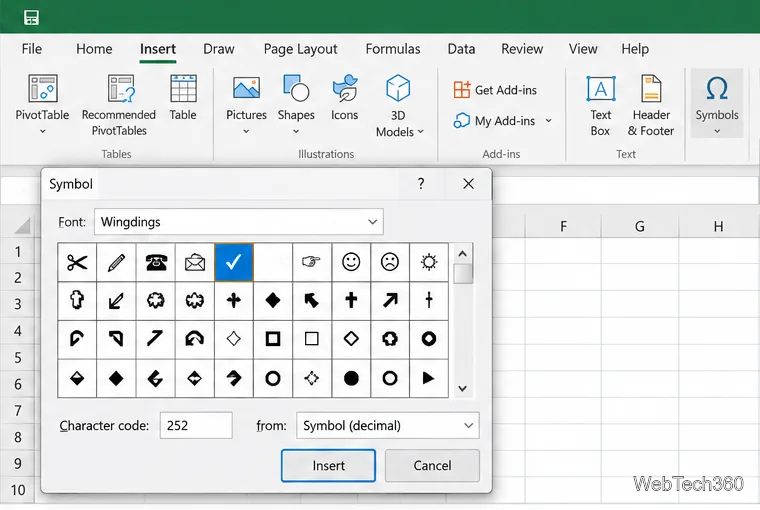This screenshot has width=760, height=510.
Task: Expand the 3D Models dropdown arrow
Action: coord(420,131)
